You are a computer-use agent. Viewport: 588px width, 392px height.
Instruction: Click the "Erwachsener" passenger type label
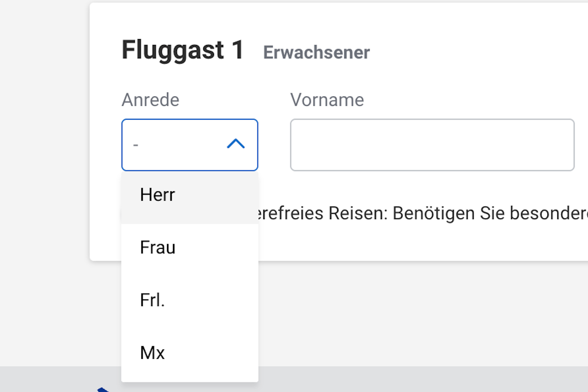(316, 52)
